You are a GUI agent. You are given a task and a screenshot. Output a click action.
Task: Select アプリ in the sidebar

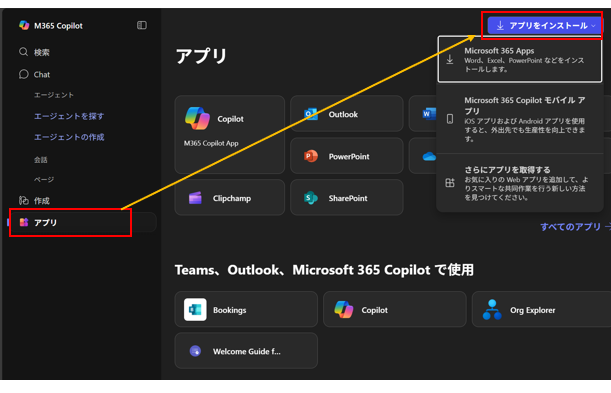(x=82, y=222)
